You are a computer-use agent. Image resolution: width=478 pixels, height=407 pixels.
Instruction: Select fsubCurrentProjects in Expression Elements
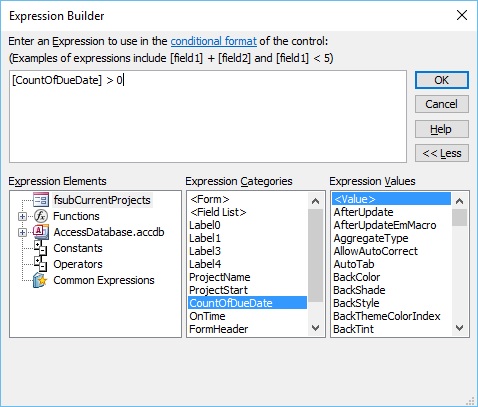tap(102, 200)
